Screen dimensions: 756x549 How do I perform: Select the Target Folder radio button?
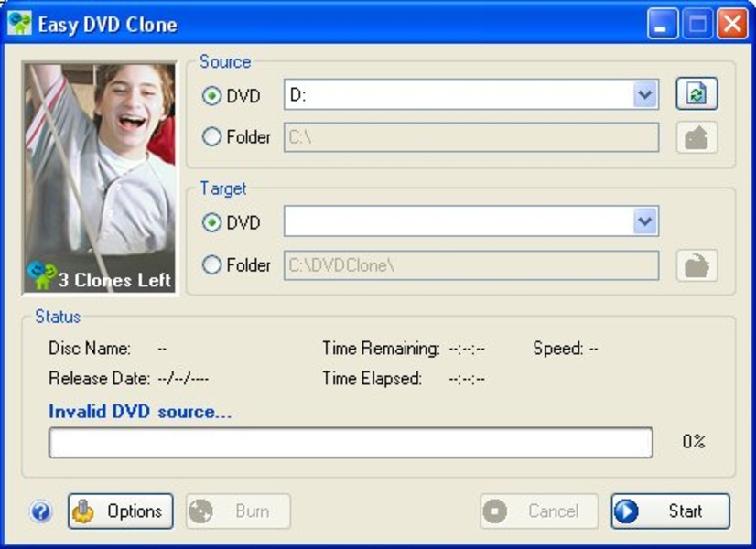pyautogui.click(x=211, y=264)
